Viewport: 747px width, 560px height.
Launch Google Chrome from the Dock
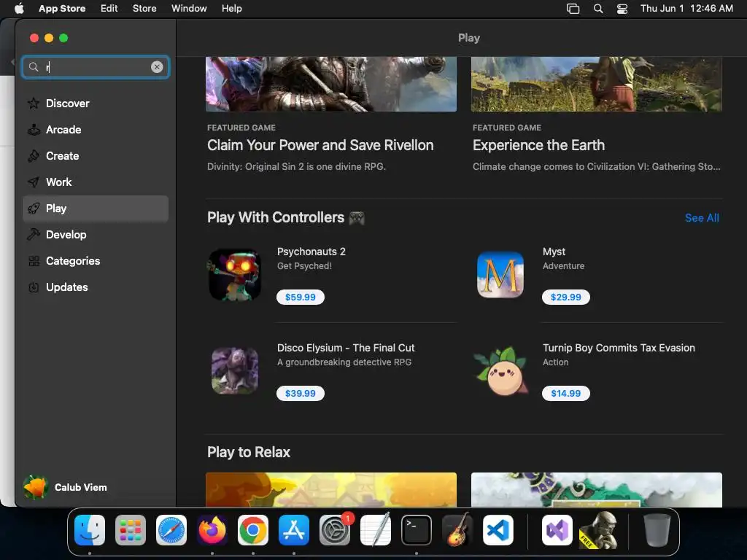point(253,530)
